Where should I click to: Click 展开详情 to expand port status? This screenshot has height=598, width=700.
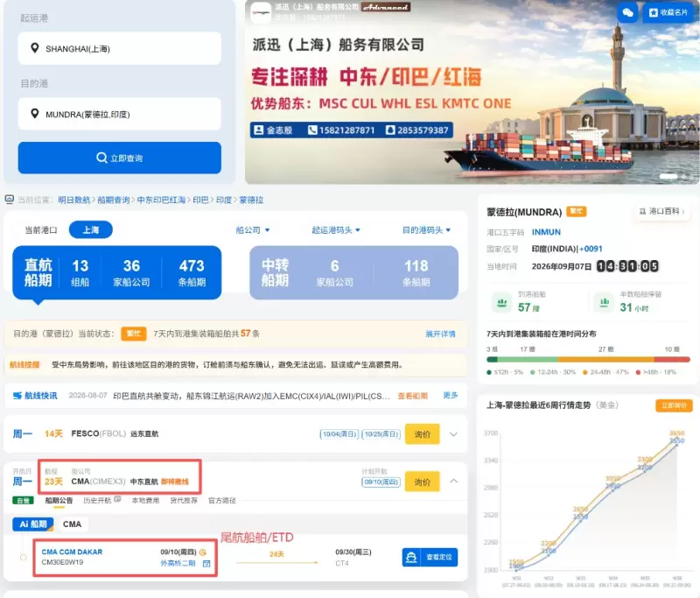[x=440, y=334]
